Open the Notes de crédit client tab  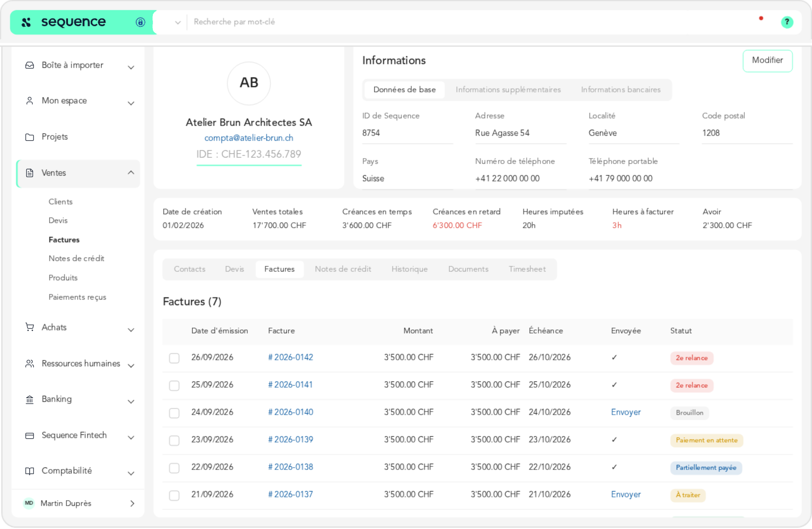pyautogui.click(x=342, y=269)
